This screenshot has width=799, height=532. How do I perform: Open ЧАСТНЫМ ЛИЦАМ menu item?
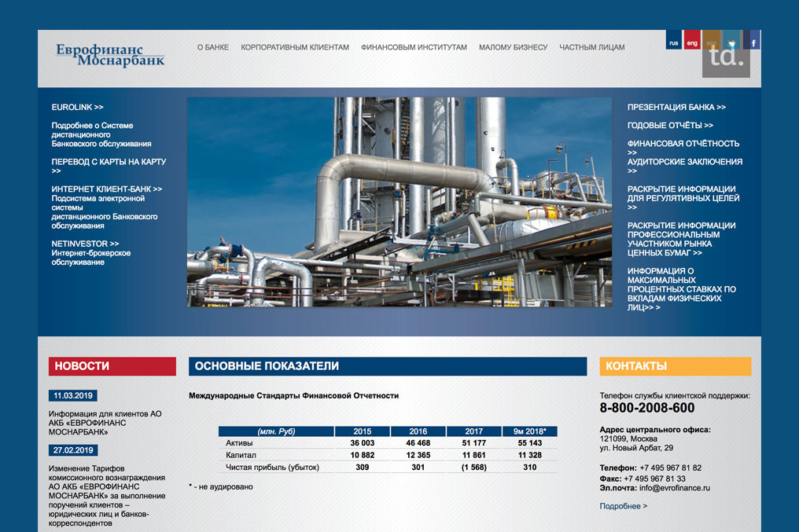[x=592, y=47]
